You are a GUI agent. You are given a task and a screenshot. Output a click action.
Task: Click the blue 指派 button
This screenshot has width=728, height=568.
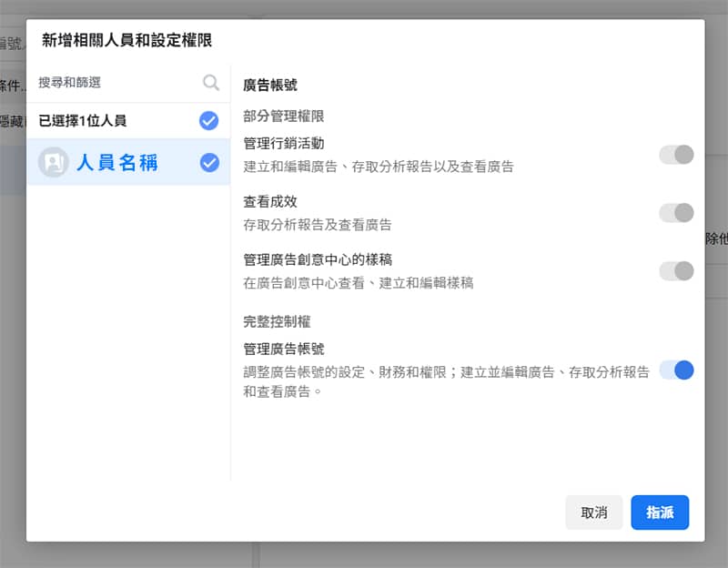click(x=660, y=512)
